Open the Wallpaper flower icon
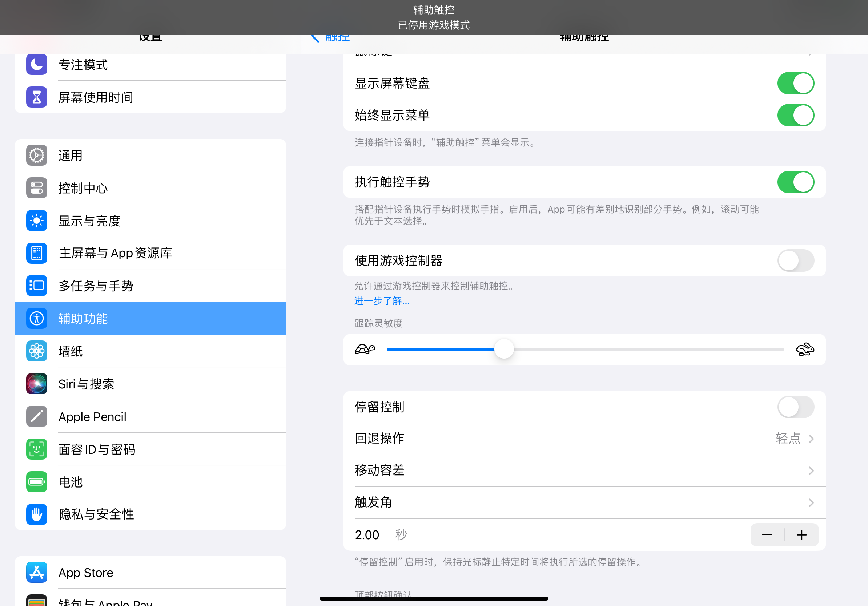The width and height of the screenshot is (868, 606). (37, 351)
